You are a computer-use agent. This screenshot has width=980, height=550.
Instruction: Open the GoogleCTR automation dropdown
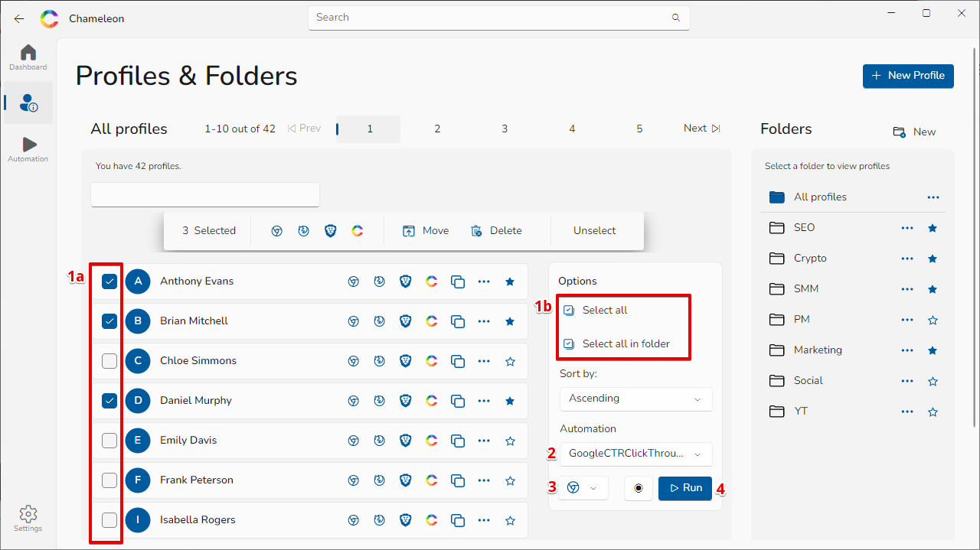pyautogui.click(x=635, y=454)
